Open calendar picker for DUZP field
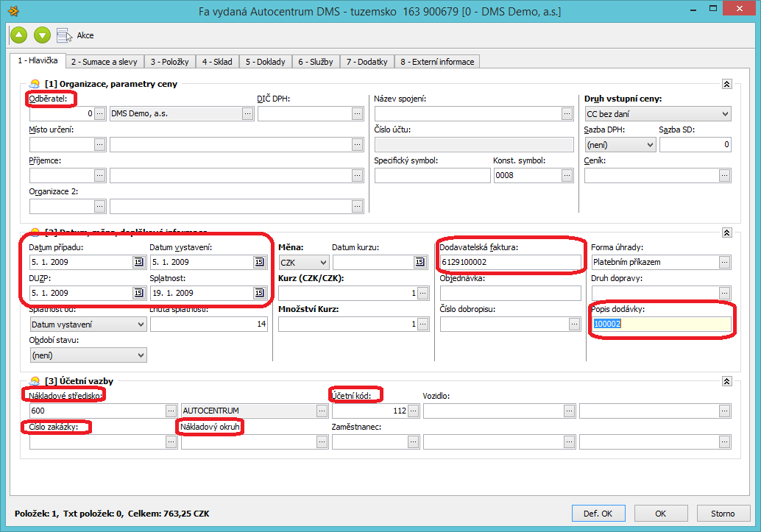761x532 pixels. point(138,293)
